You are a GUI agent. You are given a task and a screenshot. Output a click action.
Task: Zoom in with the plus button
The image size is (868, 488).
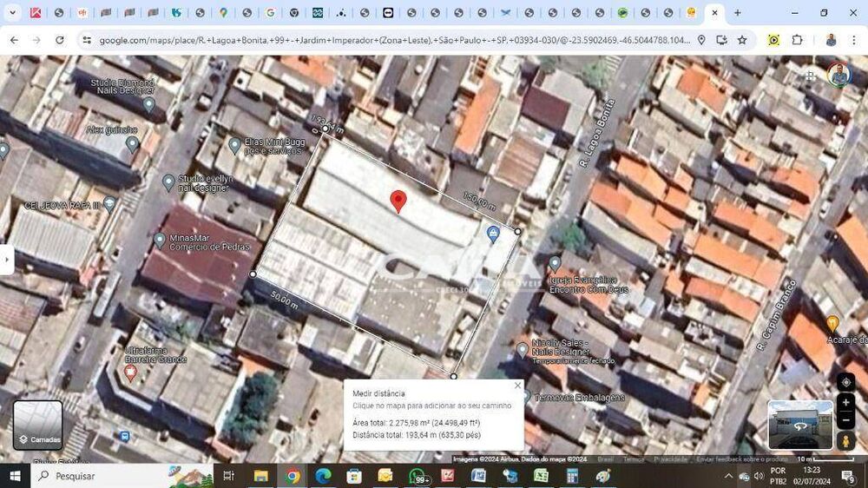tap(845, 403)
